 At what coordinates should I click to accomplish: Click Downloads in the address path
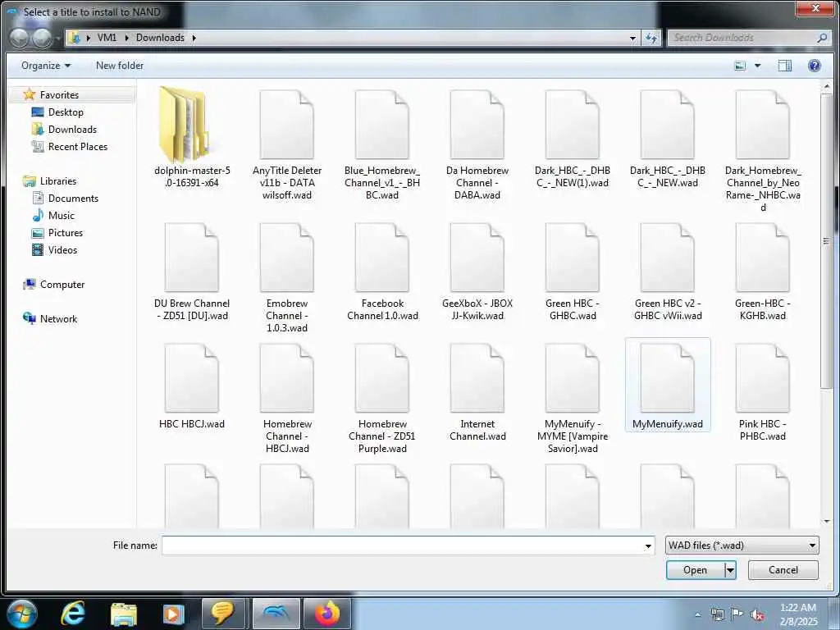(160, 38)
